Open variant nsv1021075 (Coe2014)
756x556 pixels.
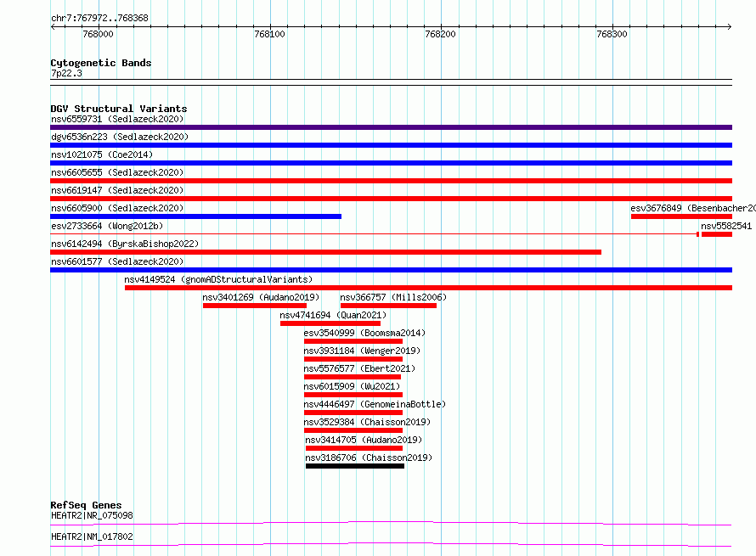102,154
